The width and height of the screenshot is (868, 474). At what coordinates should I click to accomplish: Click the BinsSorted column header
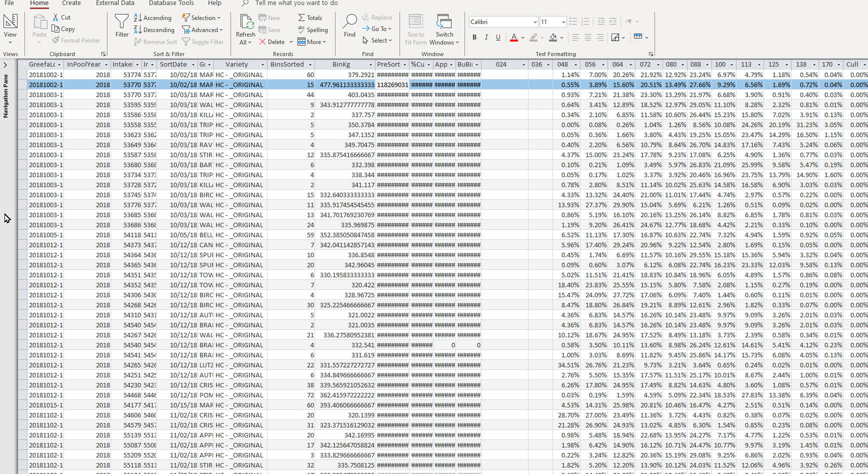click(291, 65)
